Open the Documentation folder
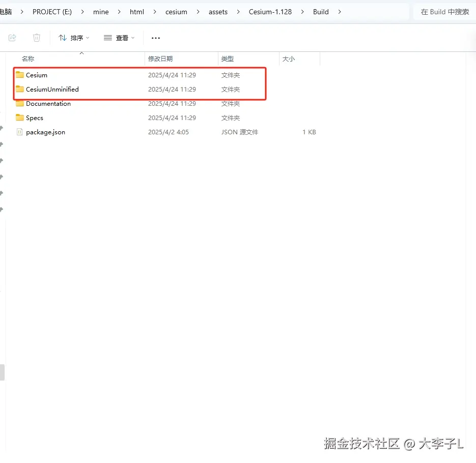 pos(49,103)
